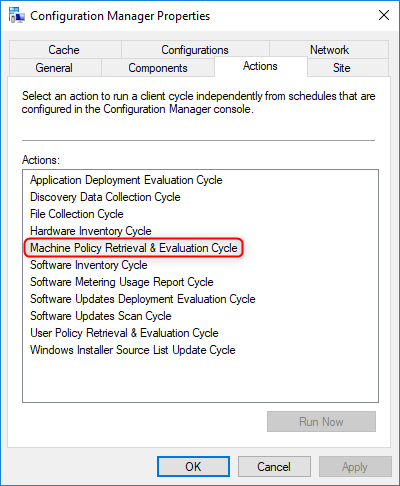Select Windows Installer Source List Update Cycle
Image resolution: width=400 pixels, height=486 pixels.
(133, 350)
